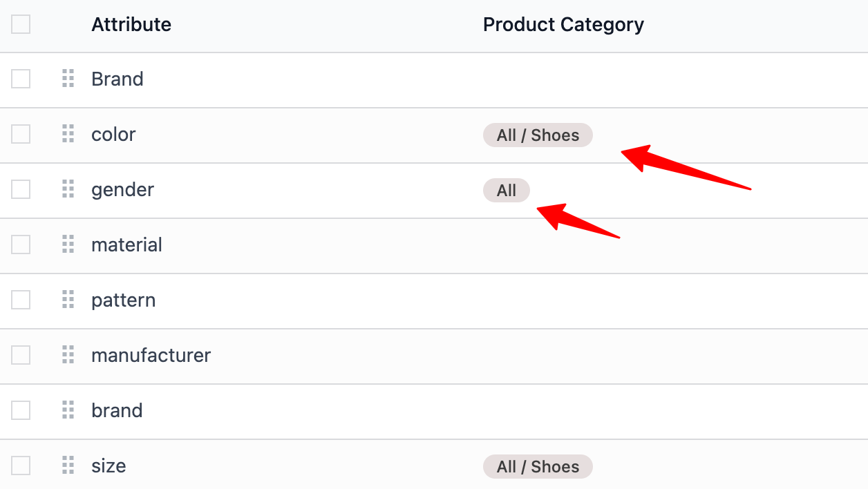Check the box for the color attribute
This screenshot has width=868, height=489.
pos(21,134)
